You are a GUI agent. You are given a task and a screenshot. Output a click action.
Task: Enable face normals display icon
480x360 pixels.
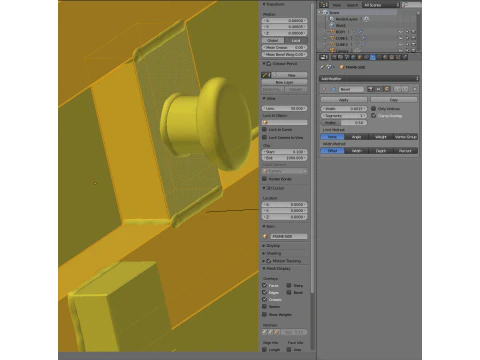pos(276,332)
